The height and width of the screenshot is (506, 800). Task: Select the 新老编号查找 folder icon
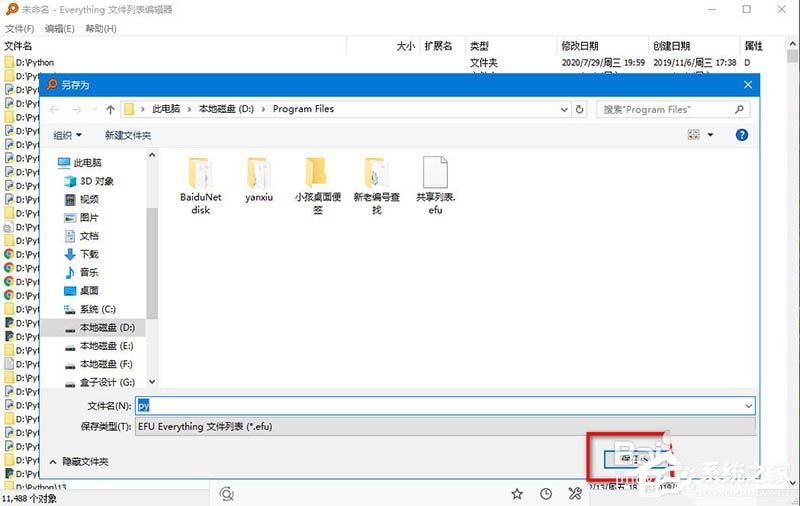point(376,174)
